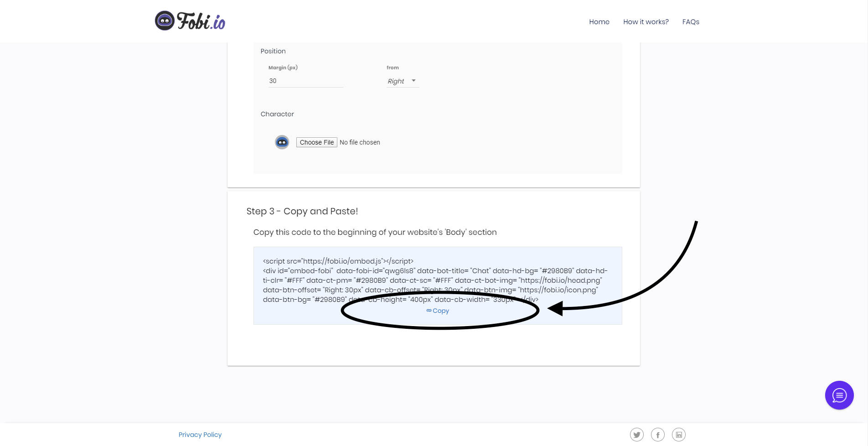Viewport: 868px width, 446px height.
Task: Copy the embed code via Copy link
Action: (x=438, y=311)
